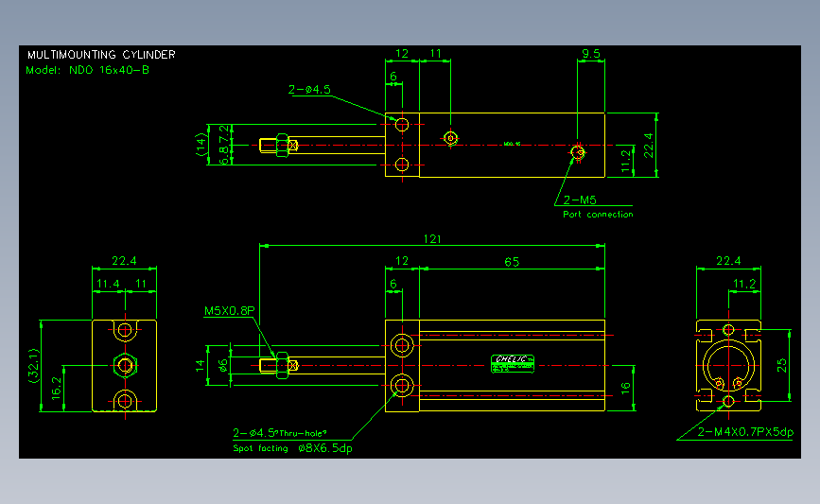The height and width of the screenshot is (504, 820).
Task: Select the Port connection annotation
Action: tap(598, 214)
